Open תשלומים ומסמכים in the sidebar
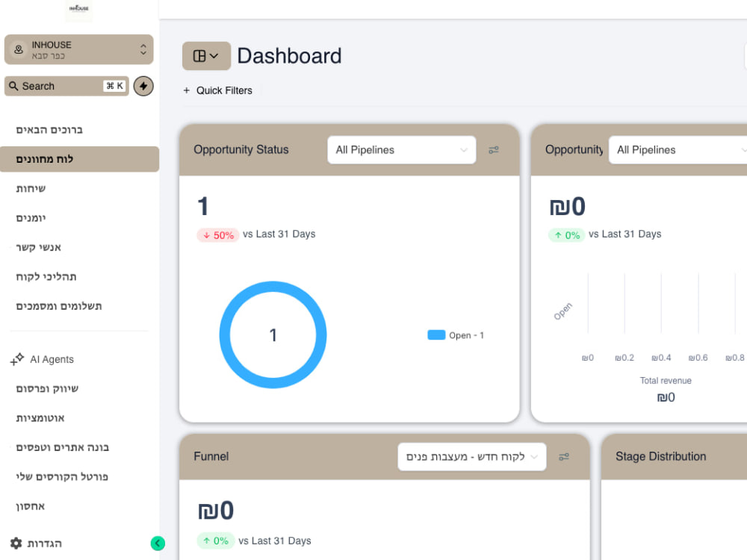 pos(59,306)
